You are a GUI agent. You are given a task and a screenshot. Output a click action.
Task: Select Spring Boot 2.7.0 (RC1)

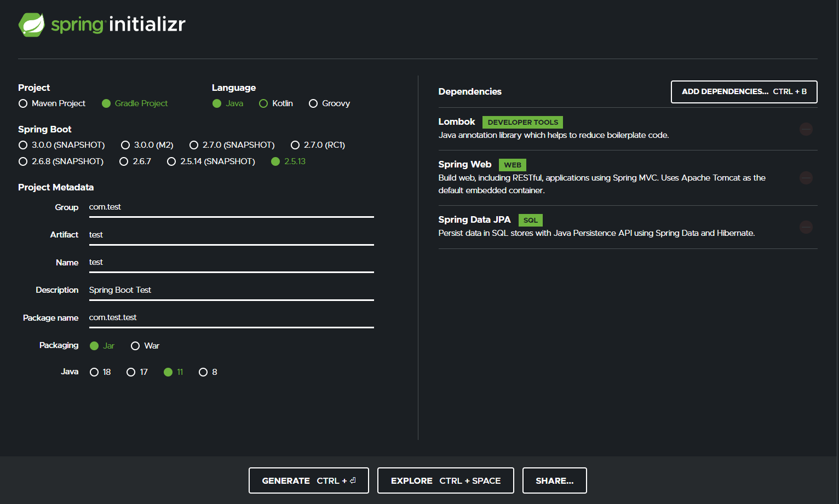(x=295, y=145)
